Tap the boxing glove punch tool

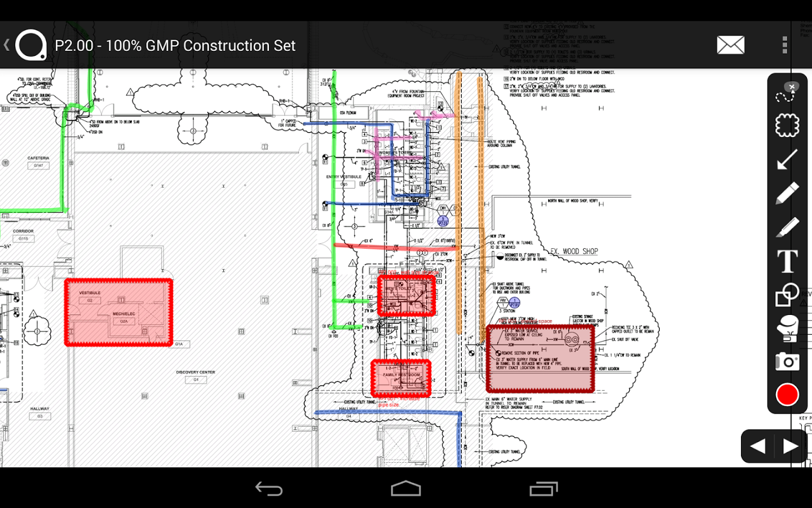pyautogui.click(x=787, y=329)
